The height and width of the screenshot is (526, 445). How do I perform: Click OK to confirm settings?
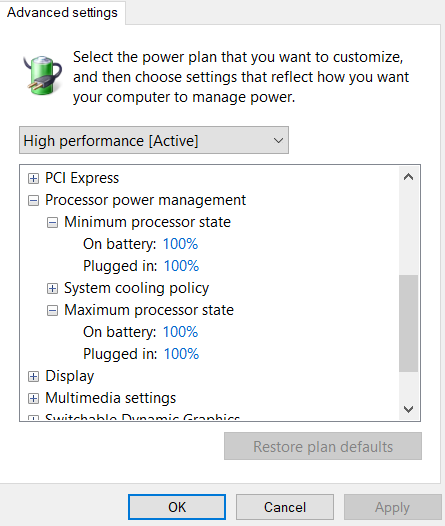click(177, 507)
